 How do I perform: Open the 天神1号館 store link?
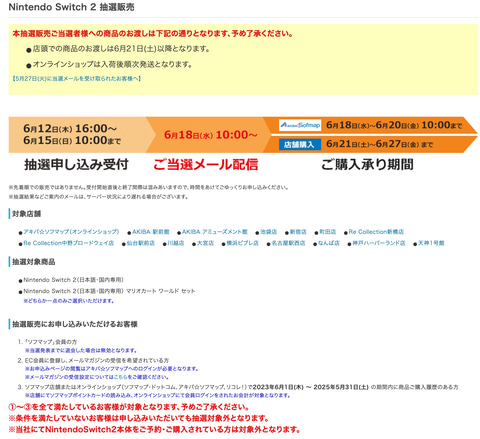pyautogui.click(x=431, y=243)
